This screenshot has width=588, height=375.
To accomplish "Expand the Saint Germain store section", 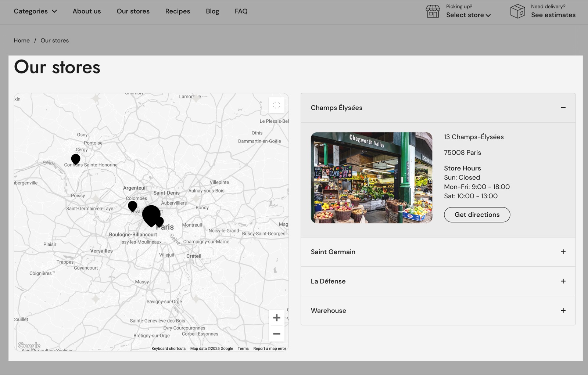I will pyautogui.click(x=438, y=252).
